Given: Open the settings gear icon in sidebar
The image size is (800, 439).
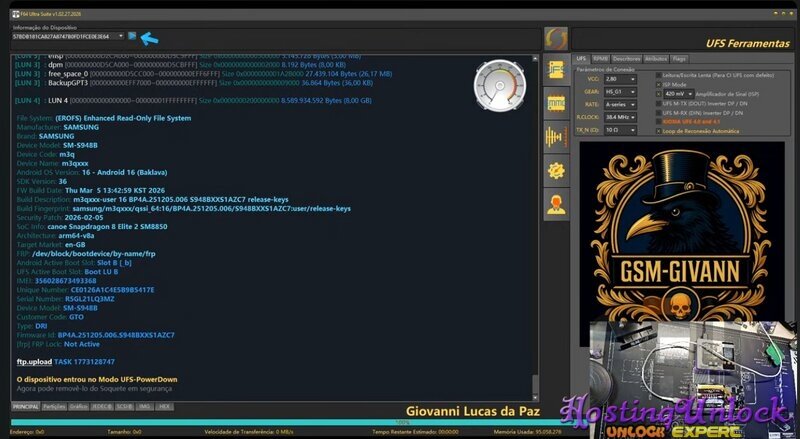Looking at the screenshot, I should coord(556,170).
